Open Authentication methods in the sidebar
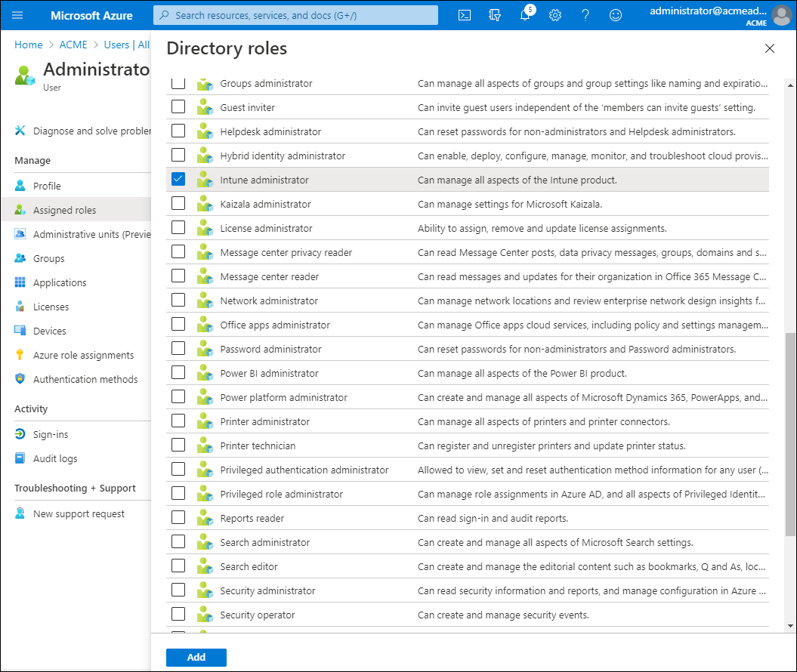 coord(85,379)
